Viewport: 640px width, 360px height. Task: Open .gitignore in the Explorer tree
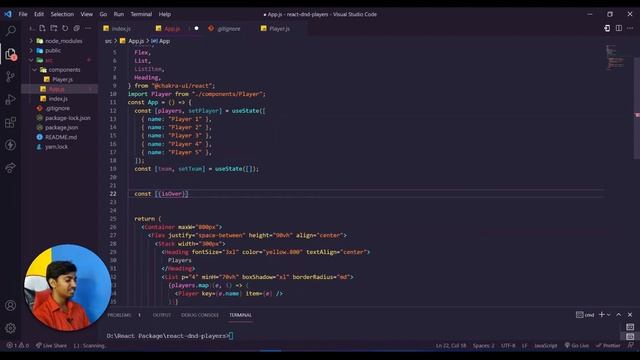59,108
